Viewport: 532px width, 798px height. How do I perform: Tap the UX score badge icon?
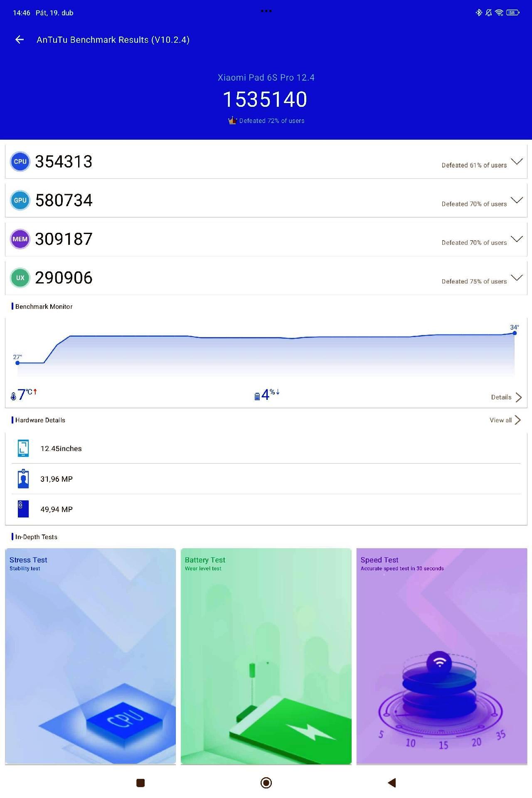click(x=20, y=278)
